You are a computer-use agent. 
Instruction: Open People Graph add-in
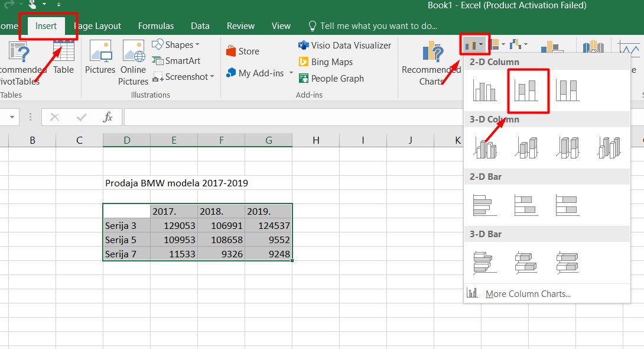coord(331,78)
